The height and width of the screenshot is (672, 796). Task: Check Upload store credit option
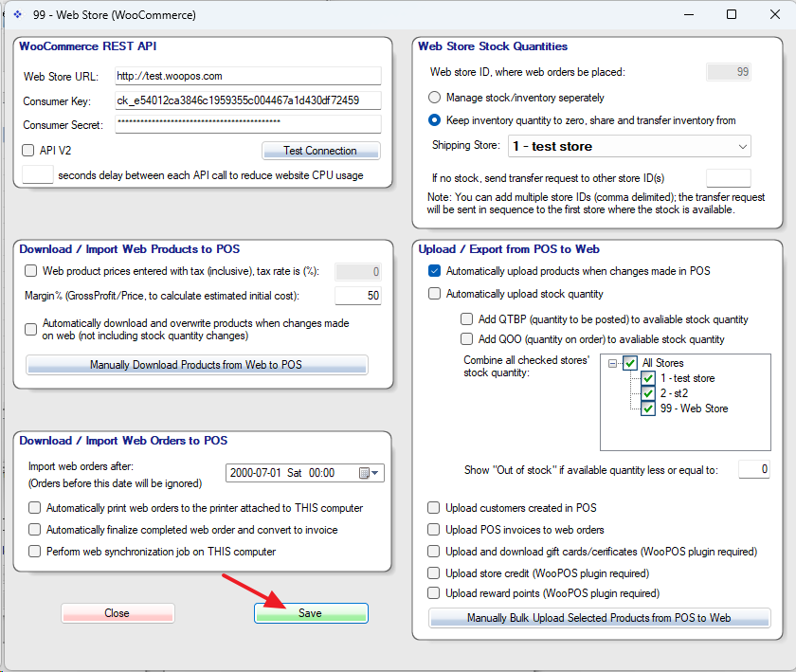click(434, 572)
